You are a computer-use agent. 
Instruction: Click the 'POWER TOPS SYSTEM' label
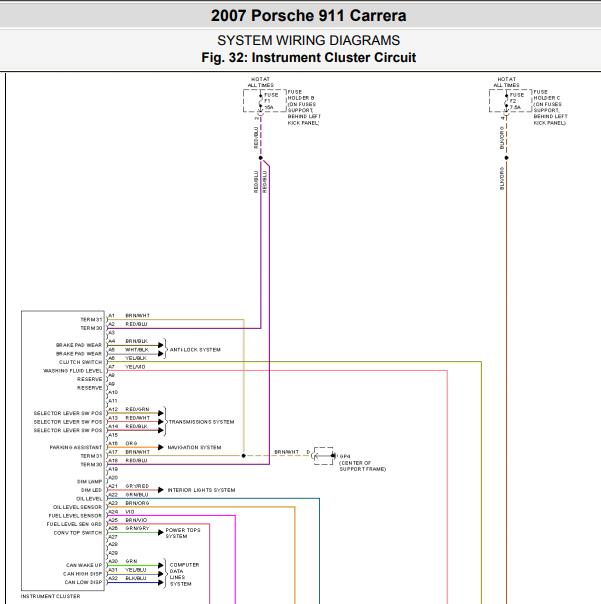tap(183, 533)
